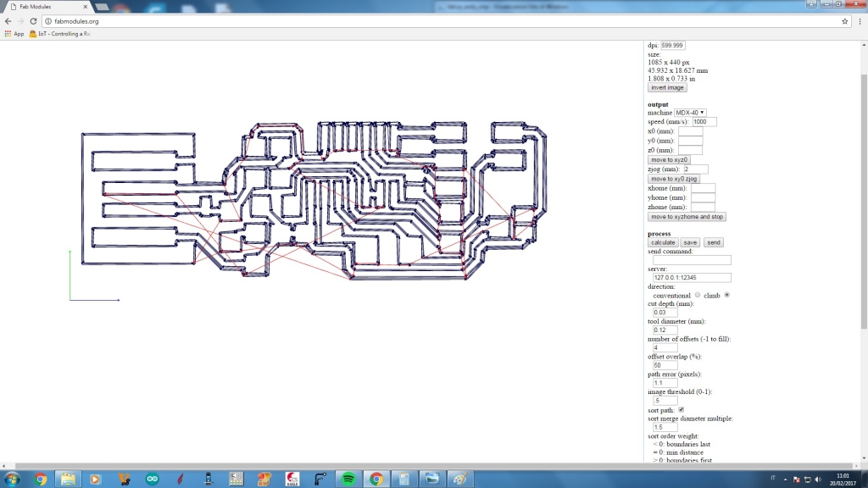Click the yhome (mm) input field

point(703,197)
